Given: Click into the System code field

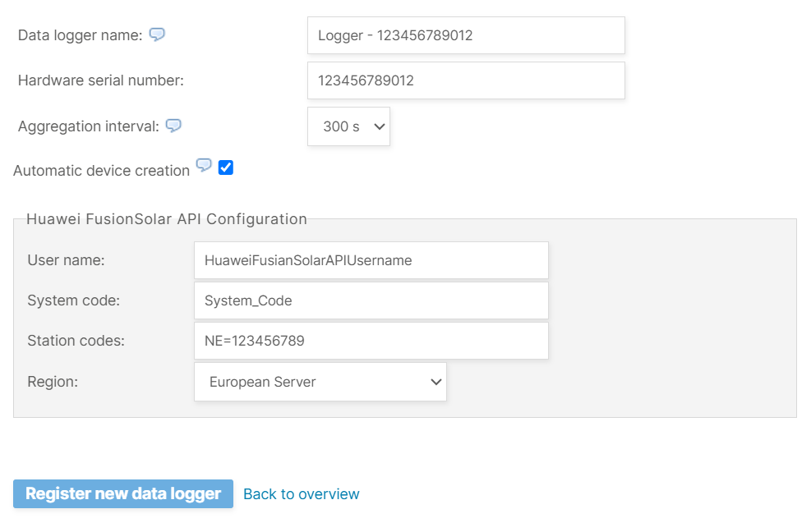Looking at the screenshot, I should 371,301.
